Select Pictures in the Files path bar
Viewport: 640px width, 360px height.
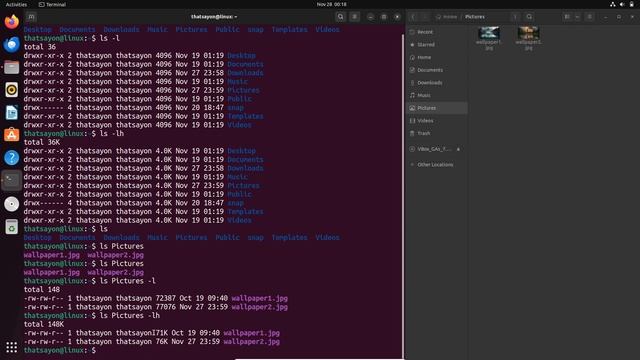coord(475,17)
